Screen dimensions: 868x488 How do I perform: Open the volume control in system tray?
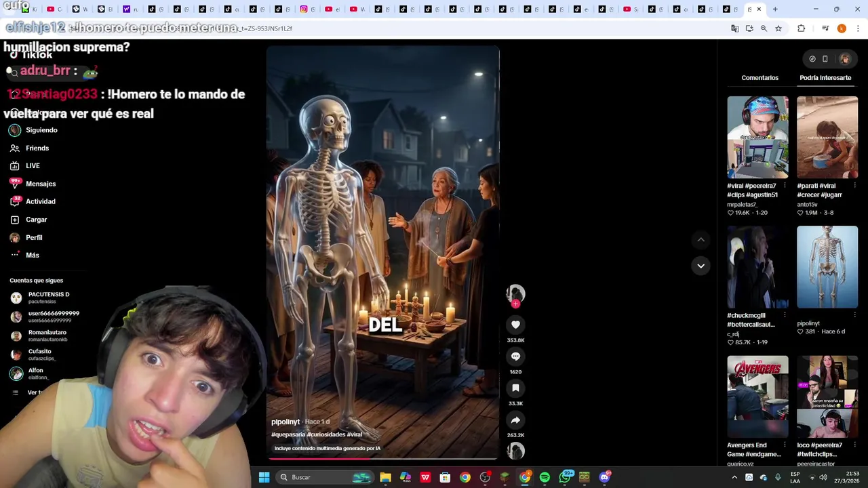823,477
